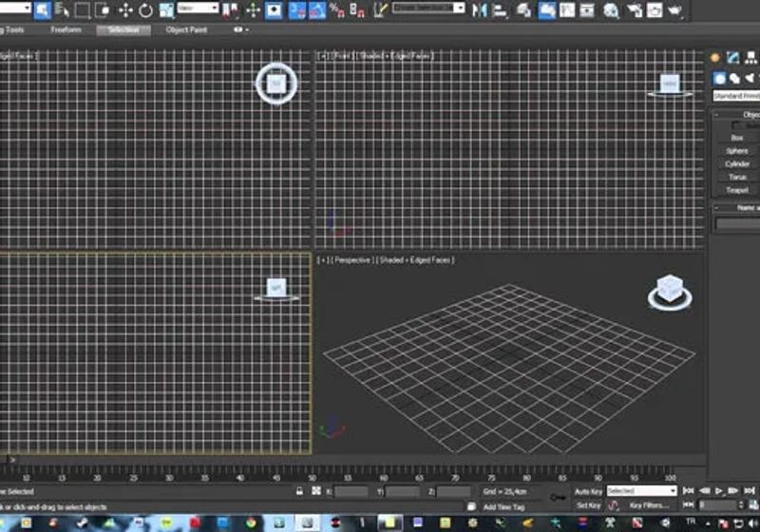Open the Hierarchy command panel tab

coord(750,59)
